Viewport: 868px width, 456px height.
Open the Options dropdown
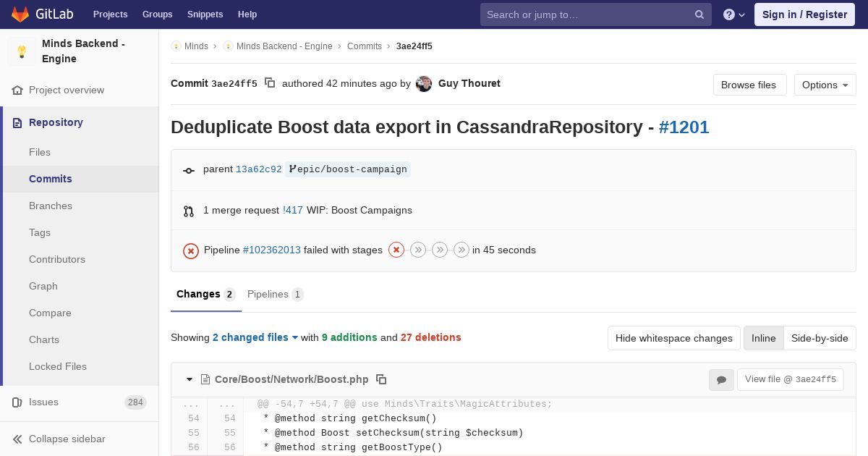click(x=825, y=85)
